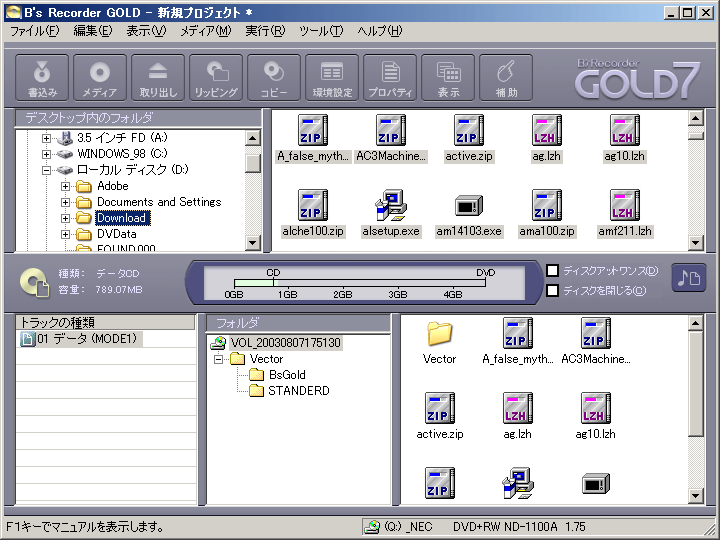Enable ディスクアットワンス checkbox
720x540 pixels.
(552, 270)
